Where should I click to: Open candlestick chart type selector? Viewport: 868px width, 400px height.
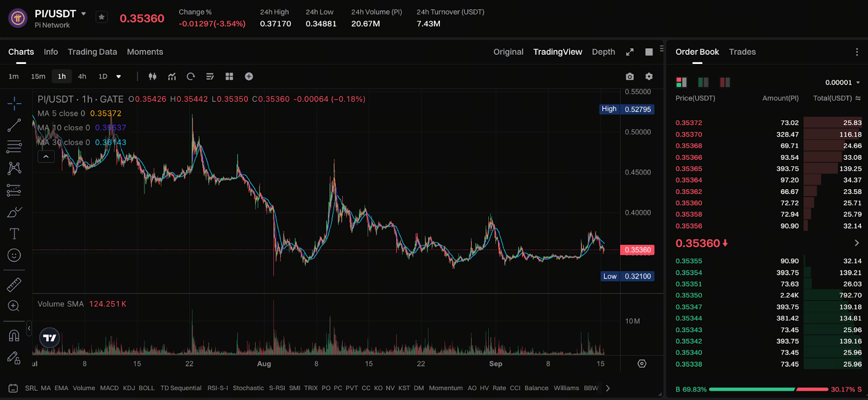click(152, 76)
